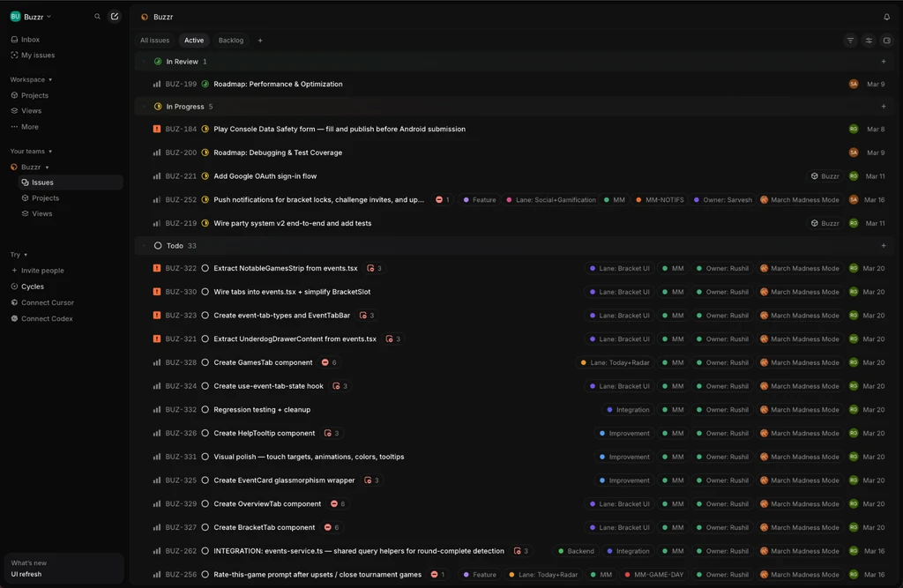
Task: Open display options icon in the toolbar
Action: (x=869, y=41)
